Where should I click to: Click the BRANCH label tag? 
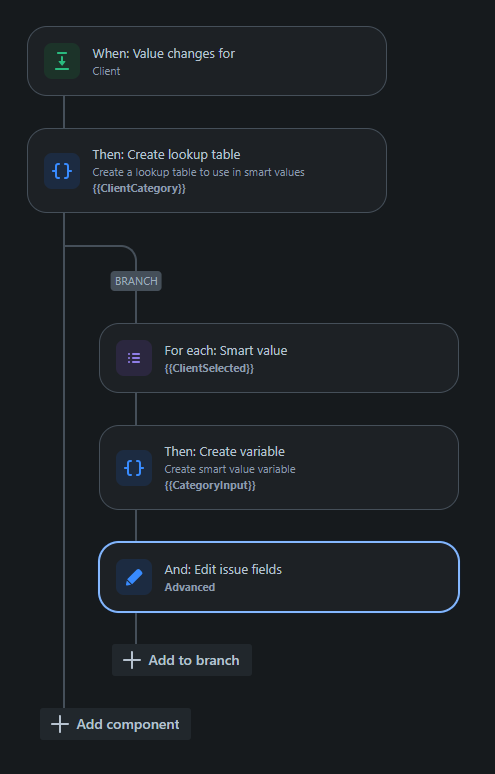pyautogui.click(x=136, y=281)
